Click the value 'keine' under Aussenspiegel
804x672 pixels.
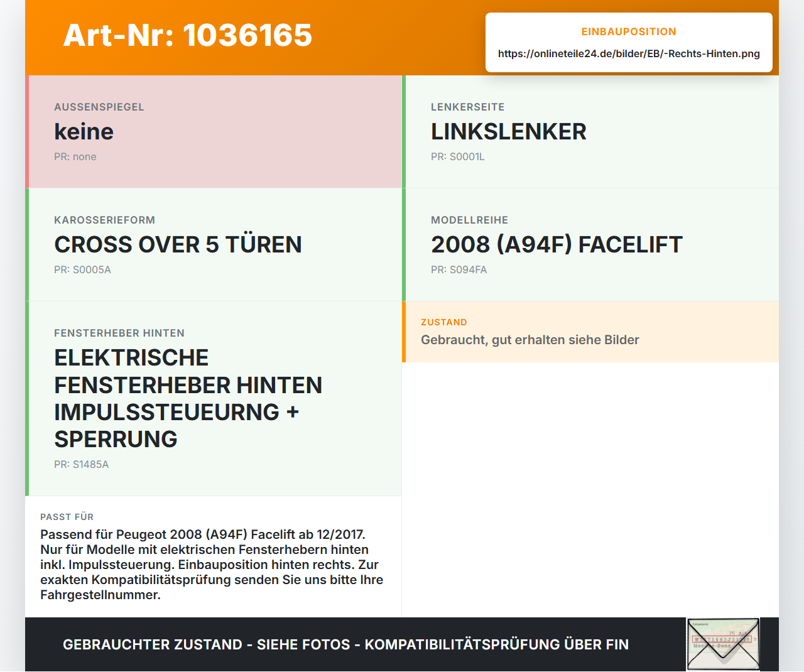point(84,132)
